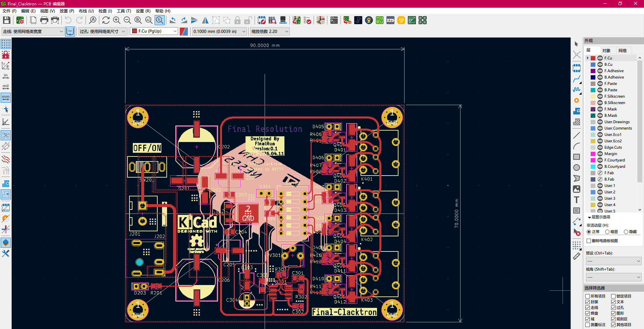Select the Add via tool

(577, 100)
